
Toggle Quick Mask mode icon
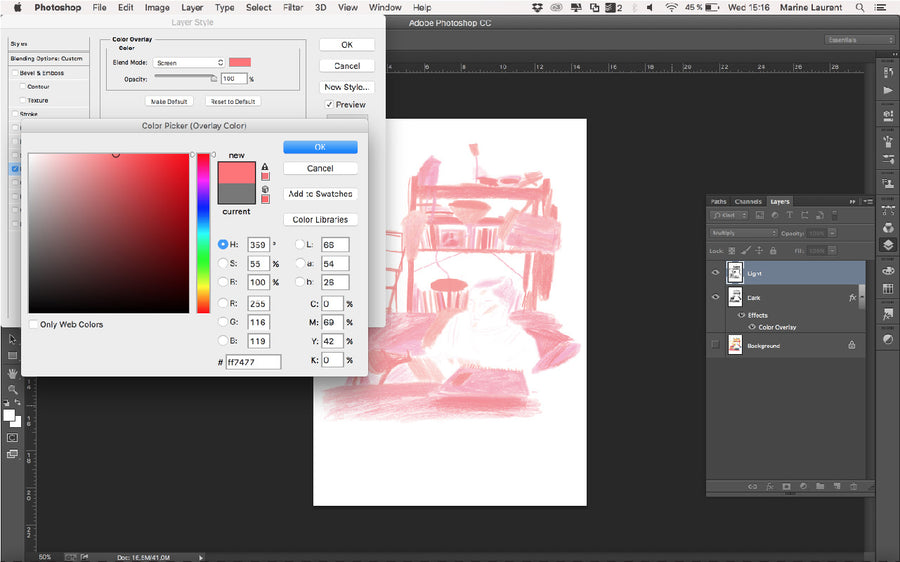(x=12, y=437)
